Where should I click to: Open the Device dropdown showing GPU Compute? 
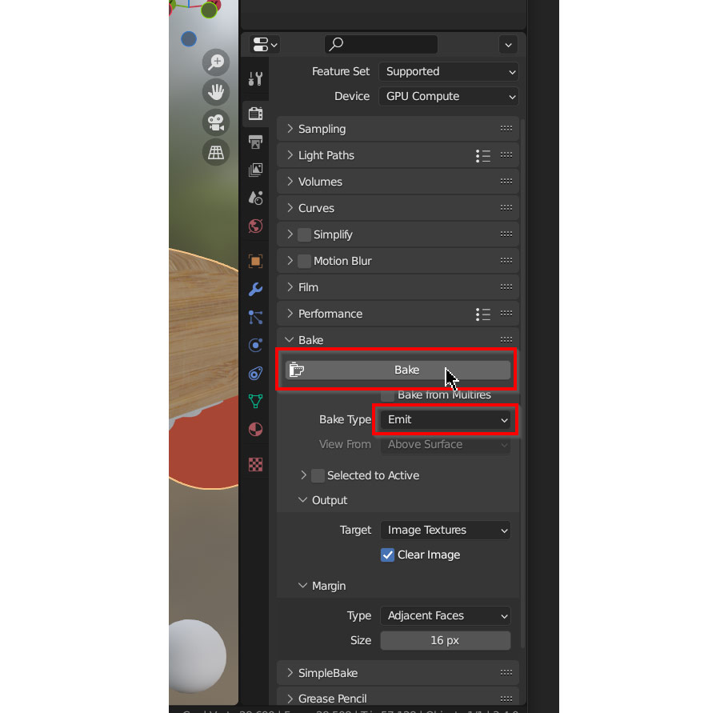point(448,96)
